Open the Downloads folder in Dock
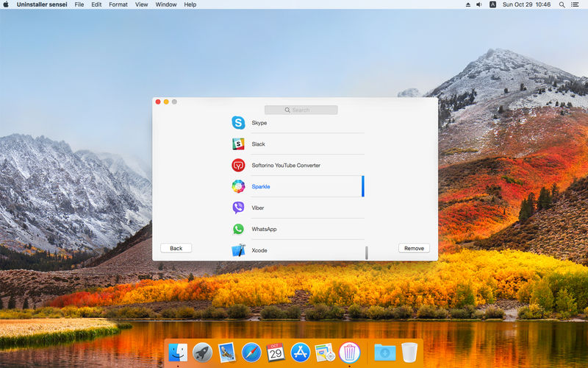 click(x=384, y=353)
